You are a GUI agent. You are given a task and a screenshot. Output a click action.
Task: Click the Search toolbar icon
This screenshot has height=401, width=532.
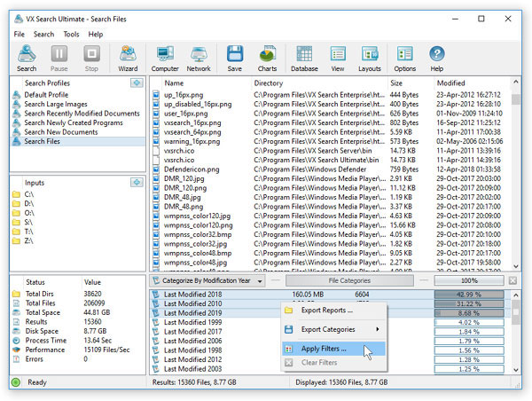(x=27, y=59)
